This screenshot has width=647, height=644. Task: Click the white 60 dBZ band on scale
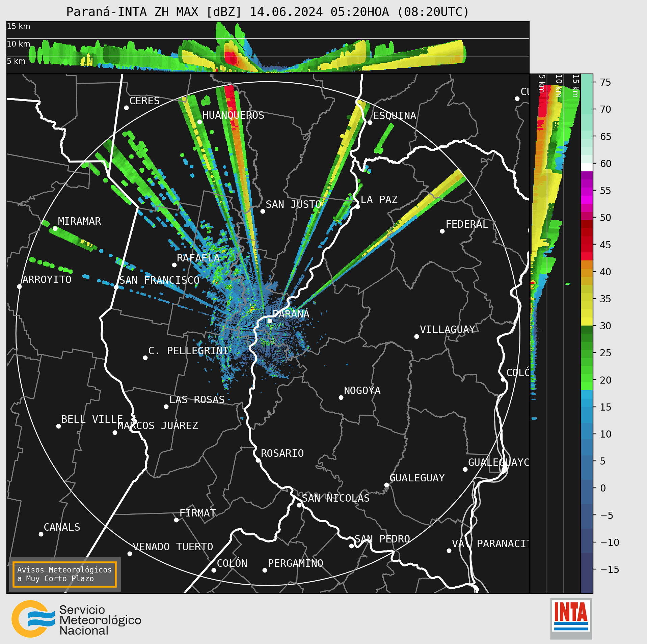click(587, 167)
